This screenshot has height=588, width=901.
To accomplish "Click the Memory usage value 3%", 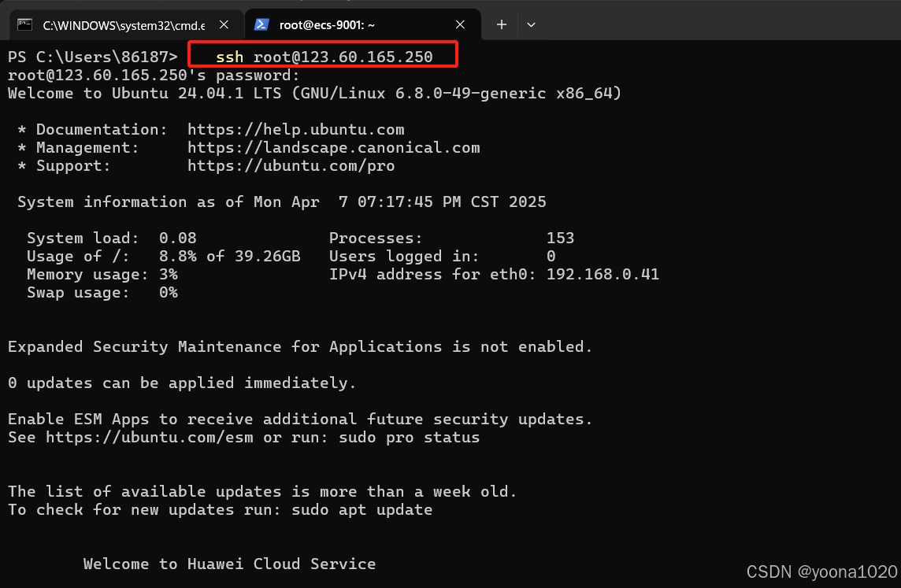I will 169,275.
